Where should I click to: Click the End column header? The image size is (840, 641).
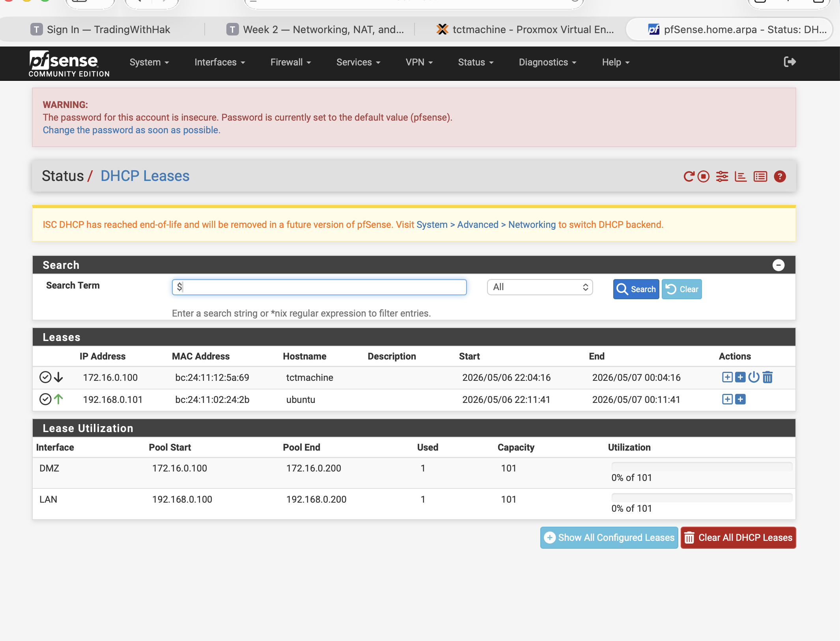pyautogui.click(x=597, y=356)
